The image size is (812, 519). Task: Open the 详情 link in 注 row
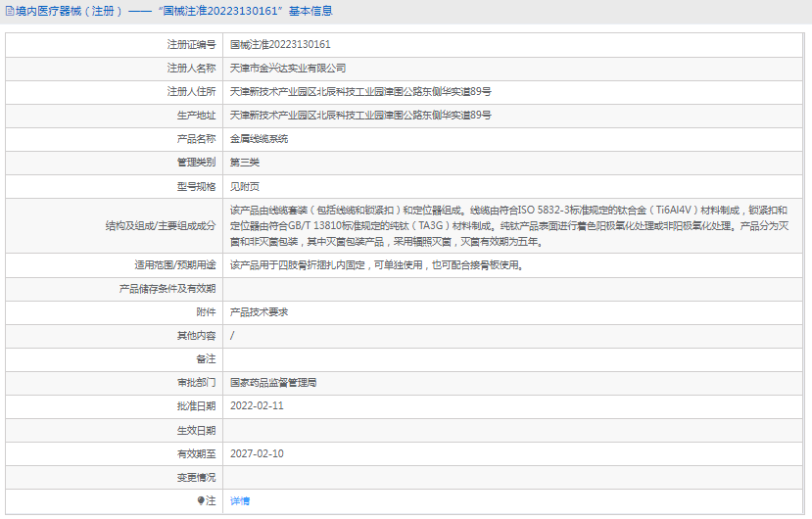click(240, 500)
